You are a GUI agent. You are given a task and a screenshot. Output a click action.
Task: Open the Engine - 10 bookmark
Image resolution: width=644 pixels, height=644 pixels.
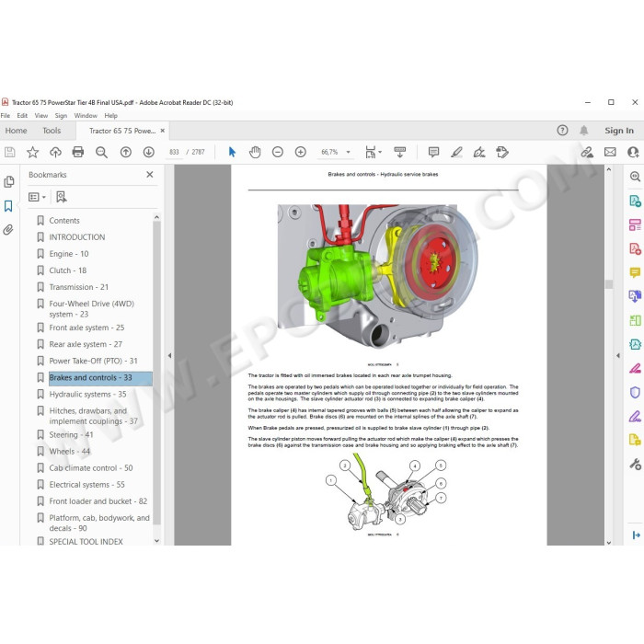click(69, 254)
